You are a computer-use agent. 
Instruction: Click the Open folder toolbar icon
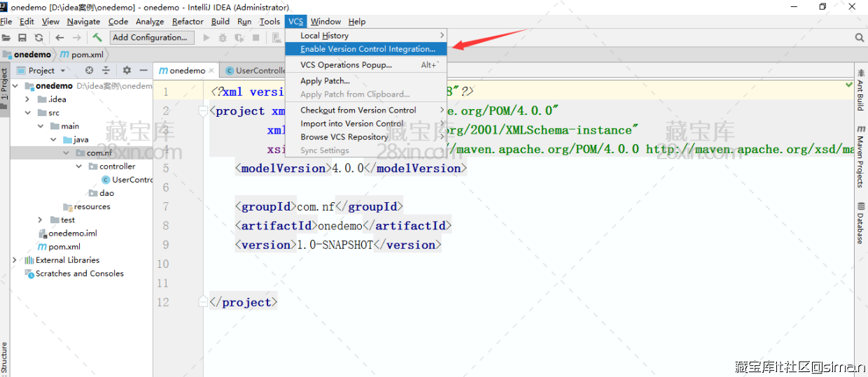pos(6,38)
